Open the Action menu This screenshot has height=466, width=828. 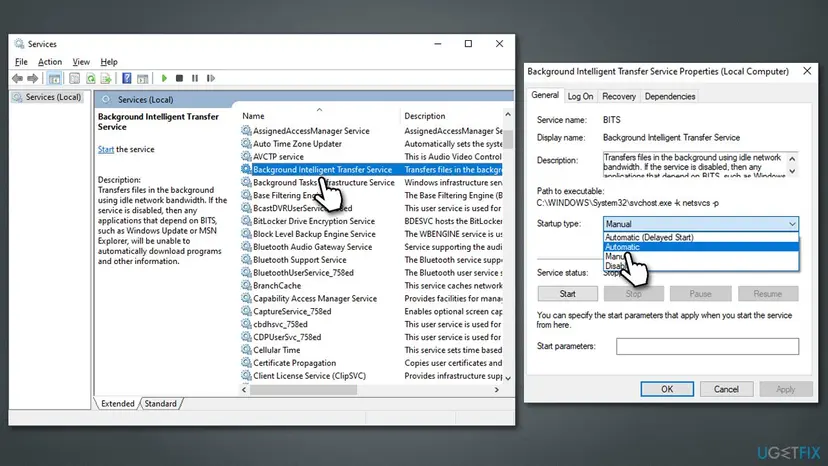(x=50, y=62)
